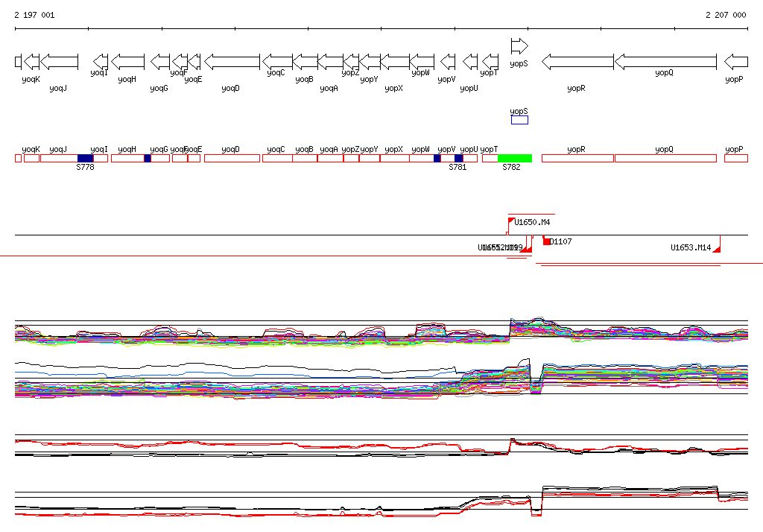Select the yopX gene arrow
This screenshot has height=532, width=763.
395,62
